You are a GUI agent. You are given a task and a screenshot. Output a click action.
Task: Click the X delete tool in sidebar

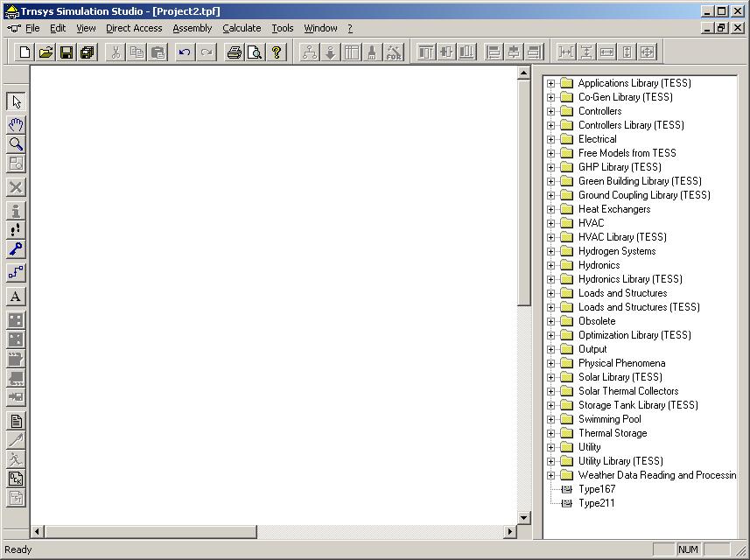(x=16, y=187)
